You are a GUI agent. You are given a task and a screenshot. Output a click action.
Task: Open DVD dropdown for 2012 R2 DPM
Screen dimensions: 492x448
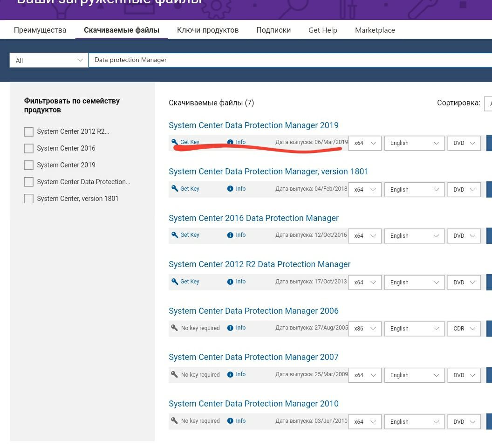pos(464,282)
